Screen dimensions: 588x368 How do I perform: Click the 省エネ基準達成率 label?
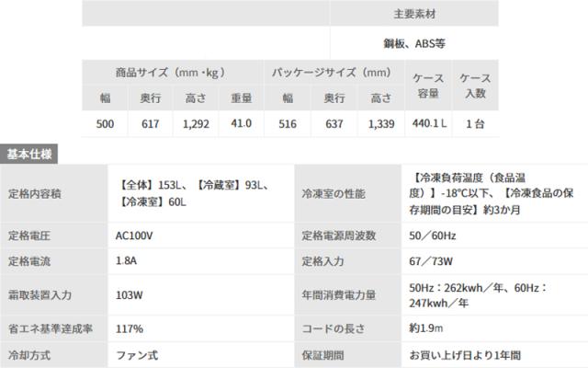click(x=51, y=329)
